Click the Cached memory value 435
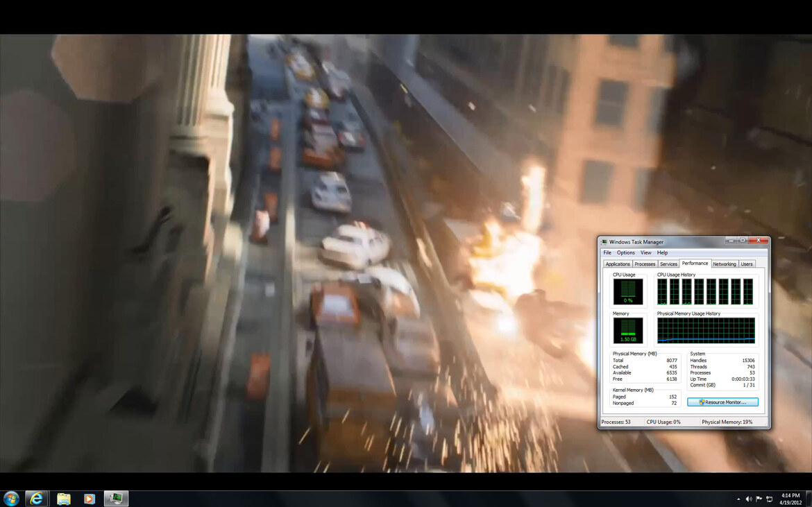The width and height of the screenshot is (812, 507). coord(673,366)
